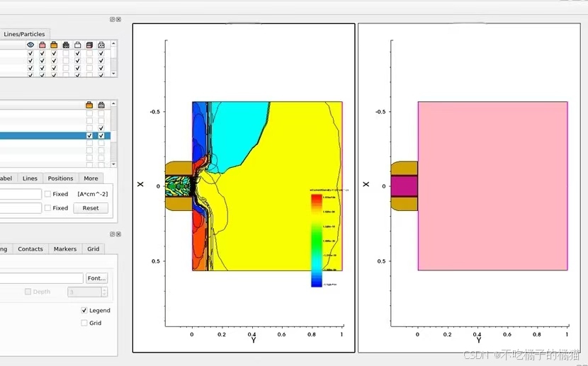588x366 pixels.
Task: Click the red-and-black 3D box column header icon
Action: [x=89, y=45]
